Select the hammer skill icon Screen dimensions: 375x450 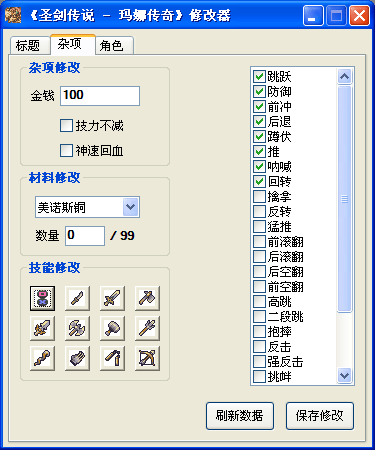coord(112,328)
